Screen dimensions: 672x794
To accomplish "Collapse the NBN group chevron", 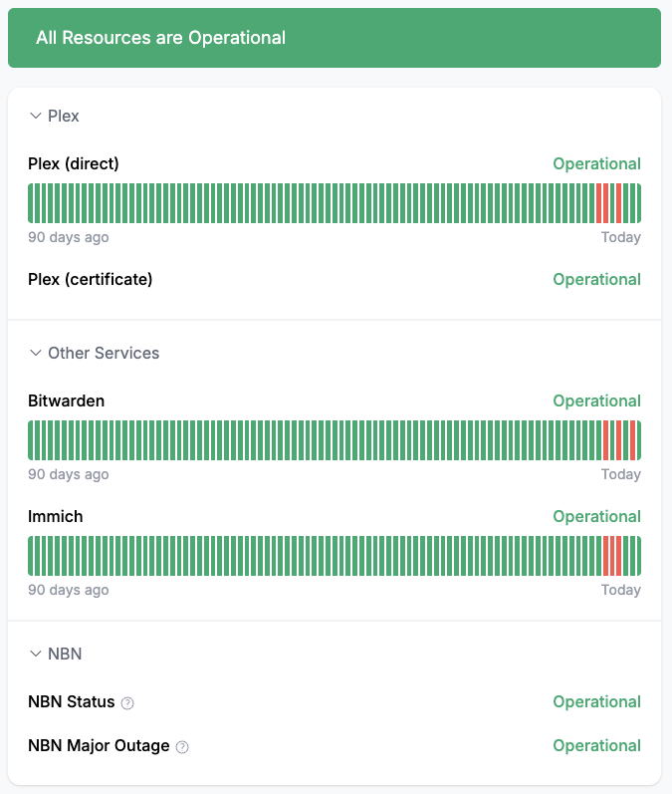I will 36,655.
